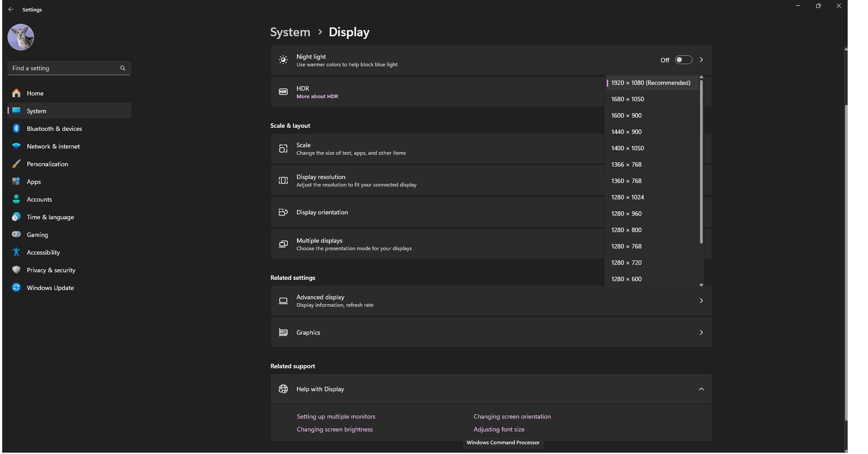This screenshot has height=454, width=868.
Task: Open Graphics settings chevron
Action: (701, 332)
